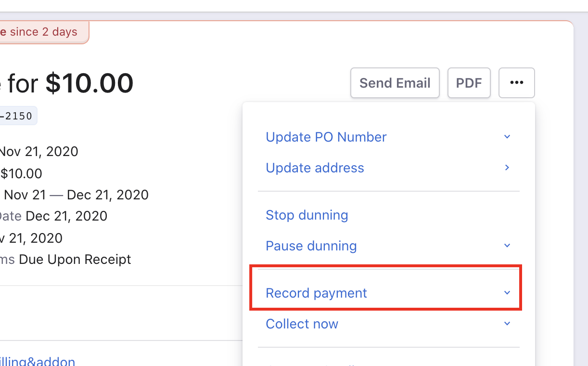
Task: Expand the chevron beside Update PO Number
Action: [507, 137]
